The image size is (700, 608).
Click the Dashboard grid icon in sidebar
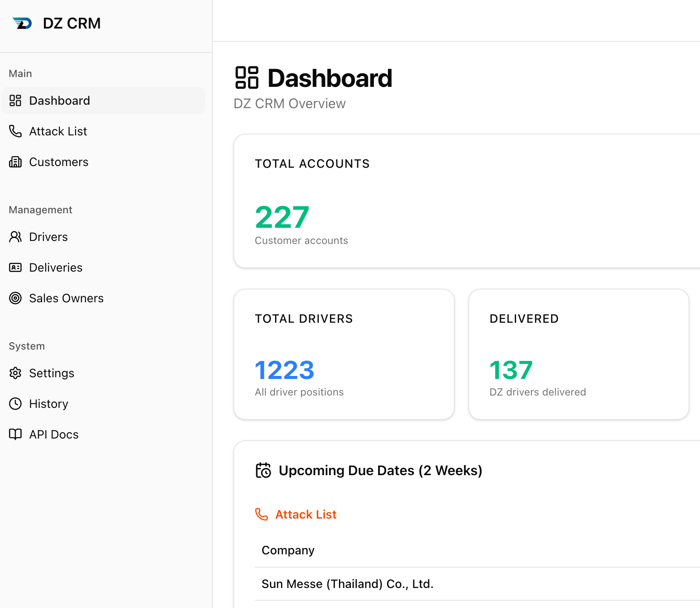(x=15, y=100)
